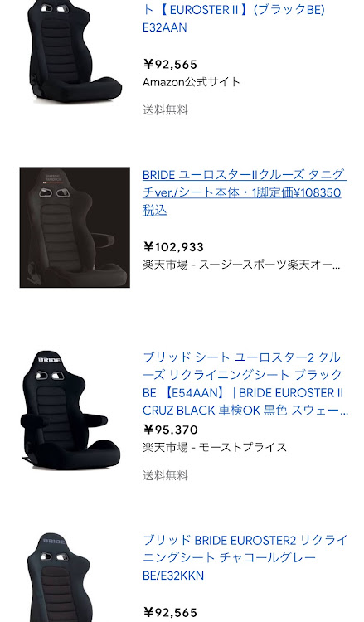Open the ブリッド シート ユーロスター2 クルーズ listing

[x=245, y=384]
